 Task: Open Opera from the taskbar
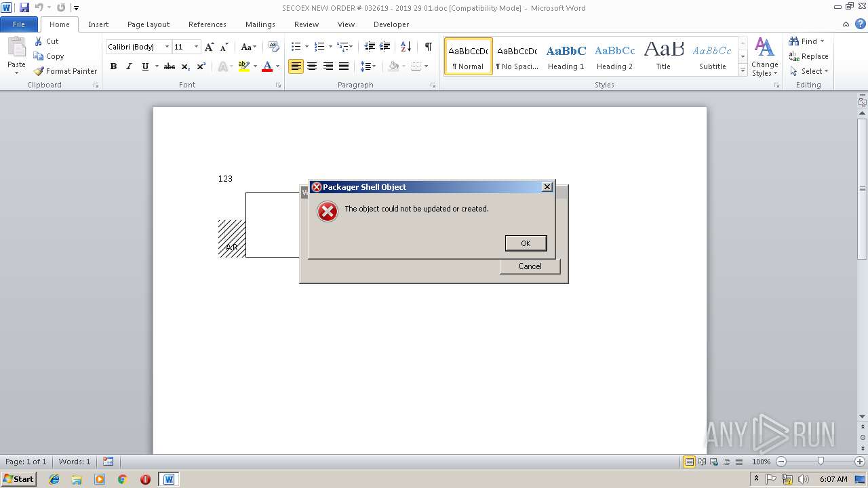[145, 479]
